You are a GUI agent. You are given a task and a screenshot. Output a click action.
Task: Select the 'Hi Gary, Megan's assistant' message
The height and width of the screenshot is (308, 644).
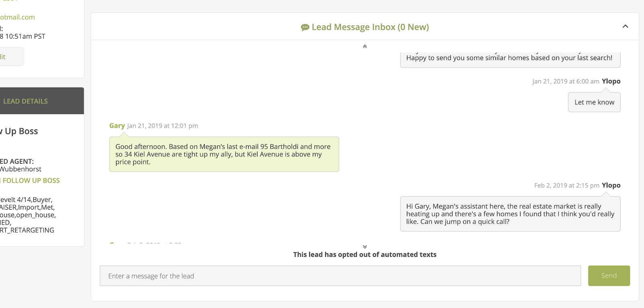(x=510, y=214)
